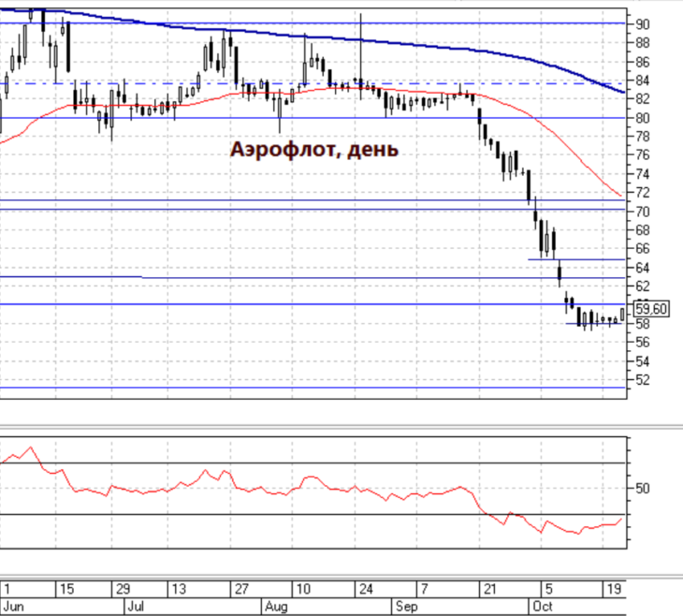Select the Oct month label on timeline

coord(543,607)
